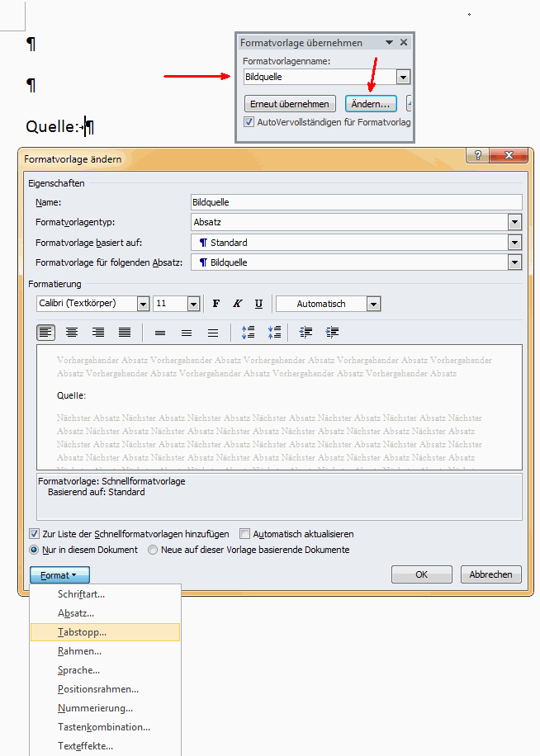This screenshot has height=756, width=540.
Task: Choose Positionsrahmen... from Format menu
Action: [x=105, y=689]
